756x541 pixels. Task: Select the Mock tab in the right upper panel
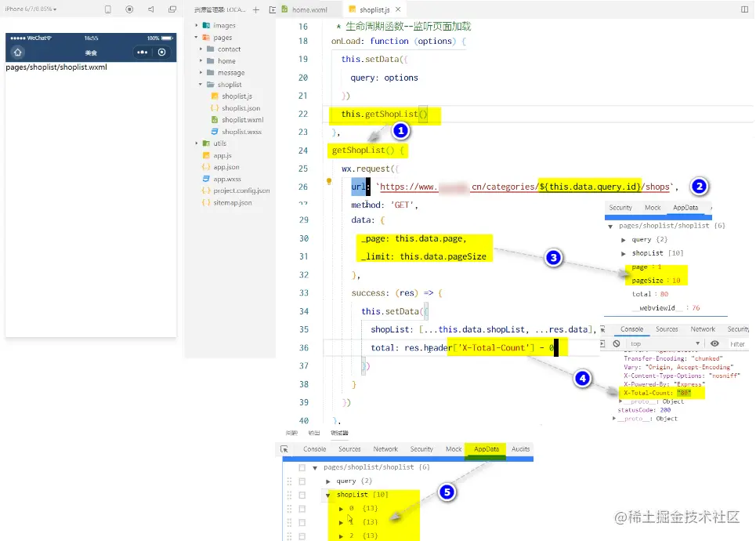click(x=653, y=208)
